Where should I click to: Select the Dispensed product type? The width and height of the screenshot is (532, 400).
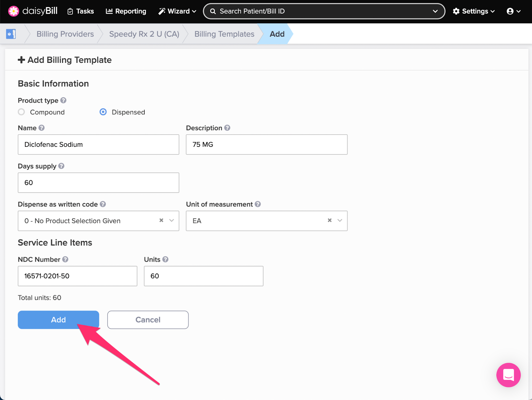[103, 112]
